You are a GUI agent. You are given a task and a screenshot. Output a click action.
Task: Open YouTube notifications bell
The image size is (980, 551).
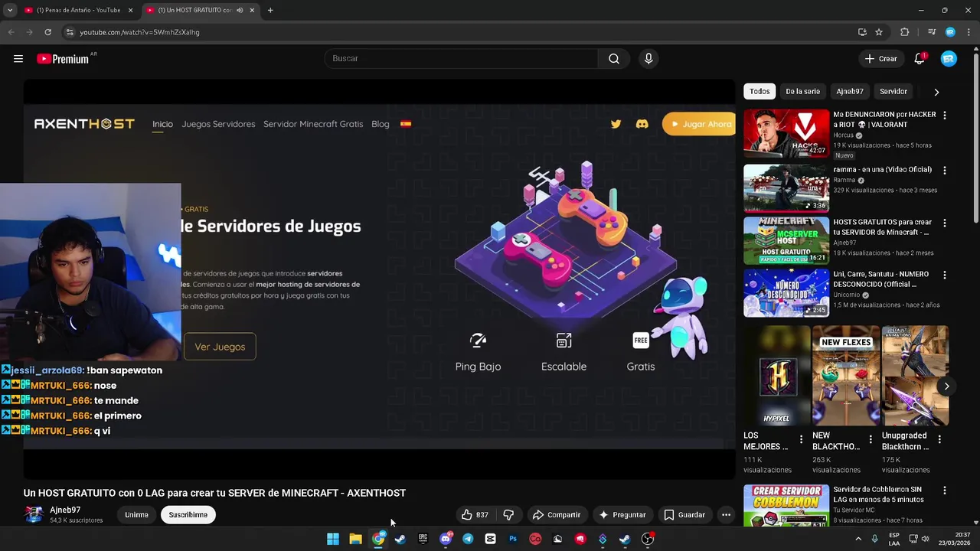[920, 59]
